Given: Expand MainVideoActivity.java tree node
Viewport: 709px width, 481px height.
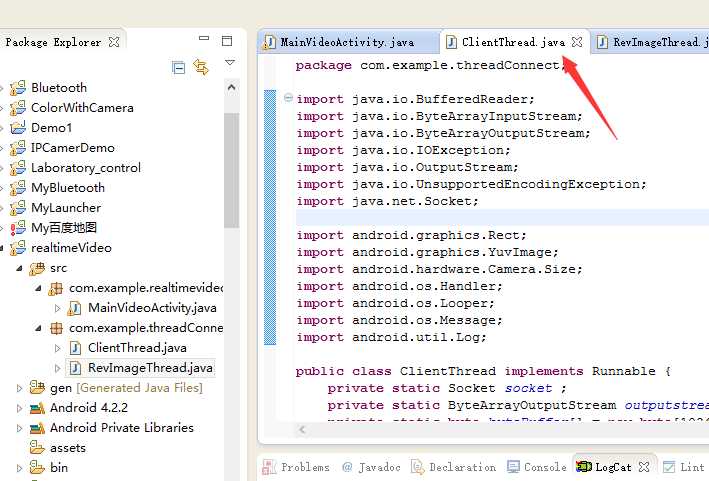Looking at the screenshot, I should coord(57,308).
